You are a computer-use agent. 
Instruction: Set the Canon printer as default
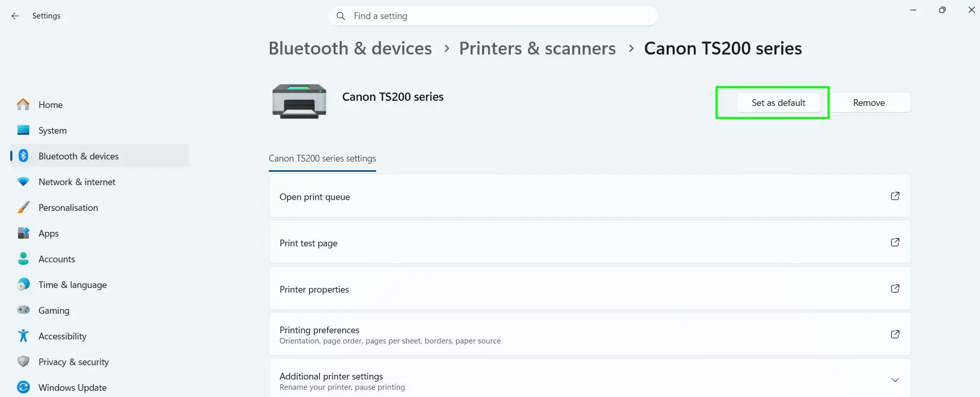click(778, 103)
